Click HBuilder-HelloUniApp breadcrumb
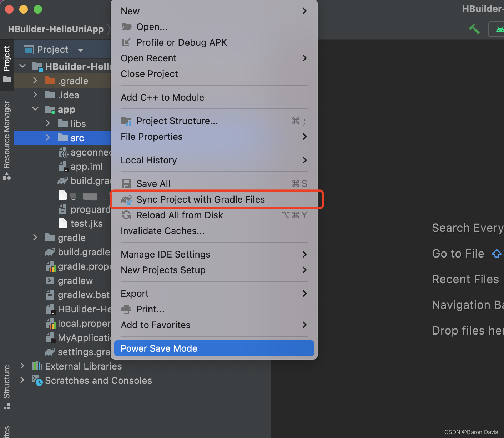 tap(56, 29)
